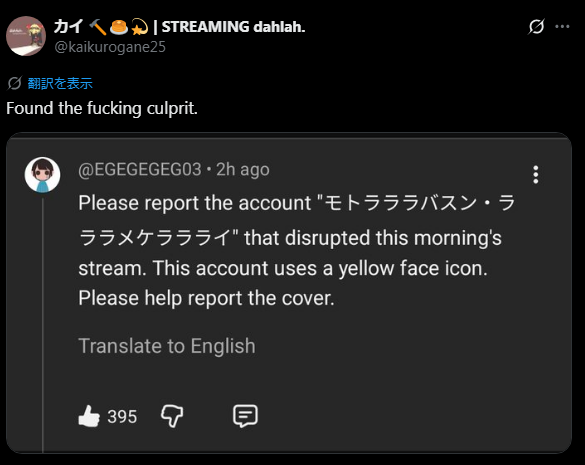Click the translation icon next to 翻訳を表示

(15, 83)
